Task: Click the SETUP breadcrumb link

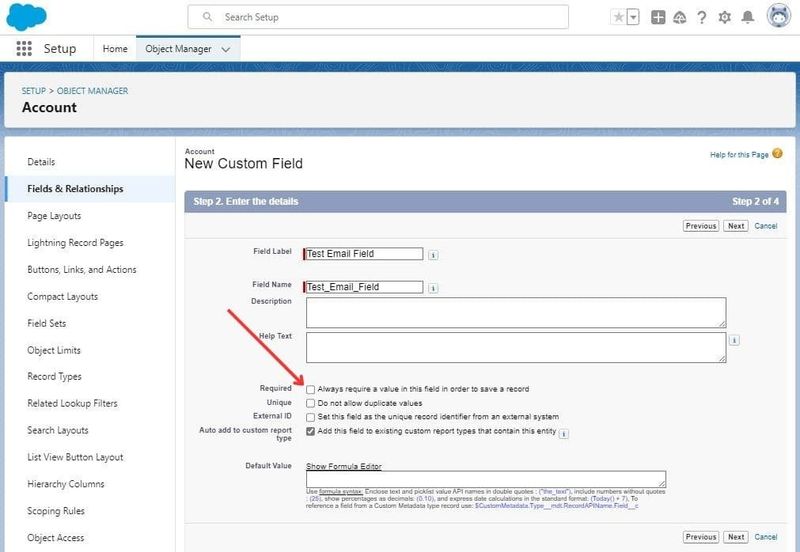Action: pos(34,91)
